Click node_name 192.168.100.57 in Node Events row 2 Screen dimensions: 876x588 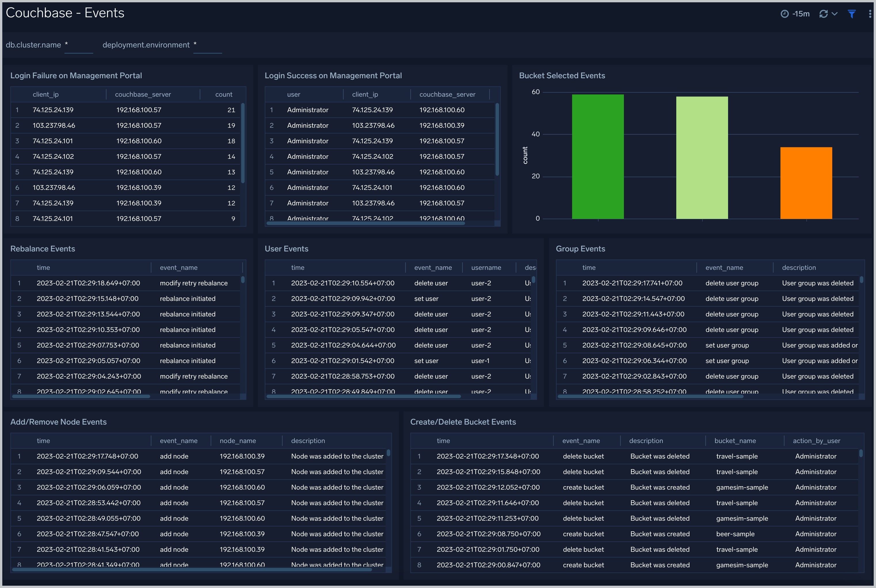tap(242, 472)
